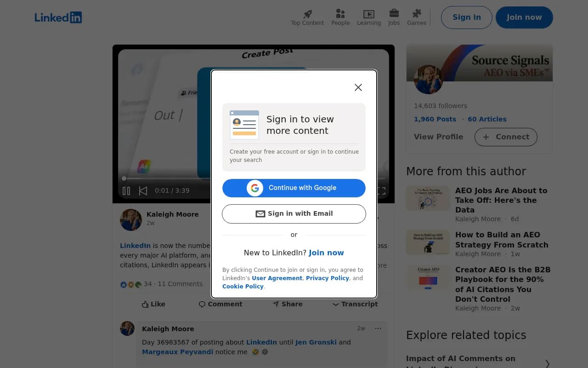Click the View Profile link
588x368 pixels.
point(439,137)
